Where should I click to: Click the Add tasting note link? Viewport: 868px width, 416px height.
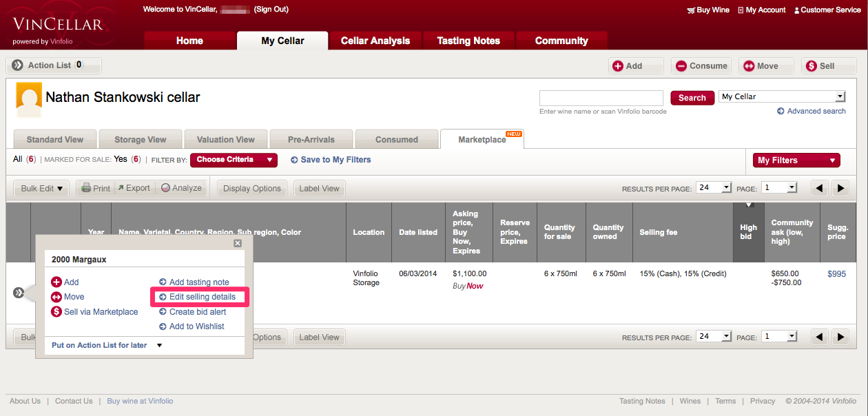(x=194, y=282)
